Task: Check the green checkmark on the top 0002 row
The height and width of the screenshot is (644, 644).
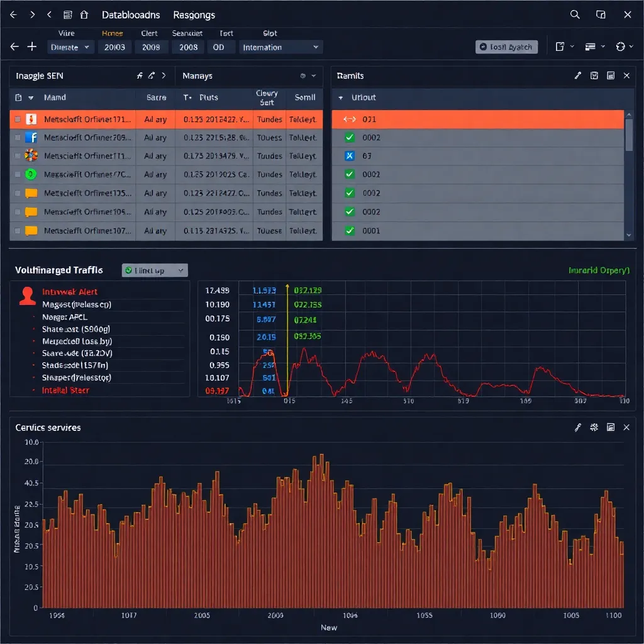Action: (350, 137)
